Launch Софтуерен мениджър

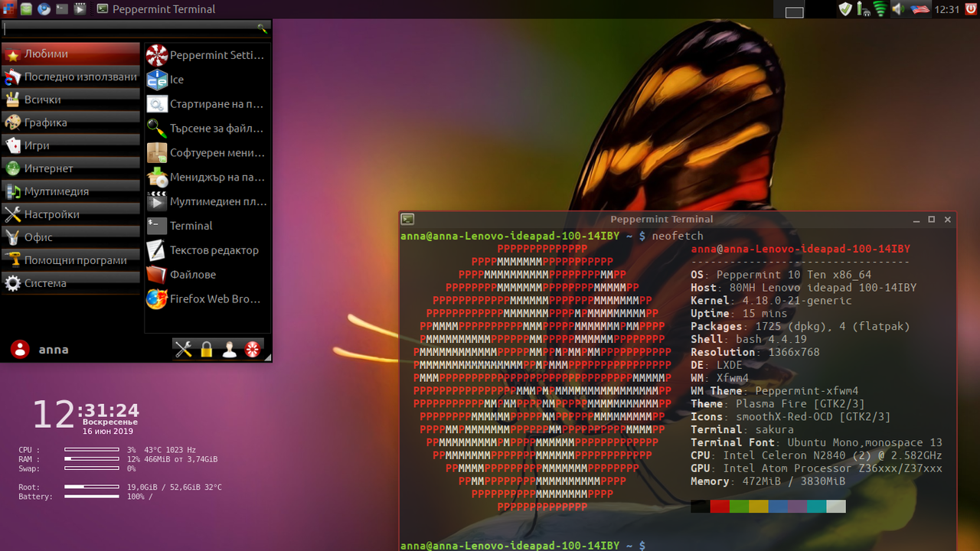coord(207,153)
